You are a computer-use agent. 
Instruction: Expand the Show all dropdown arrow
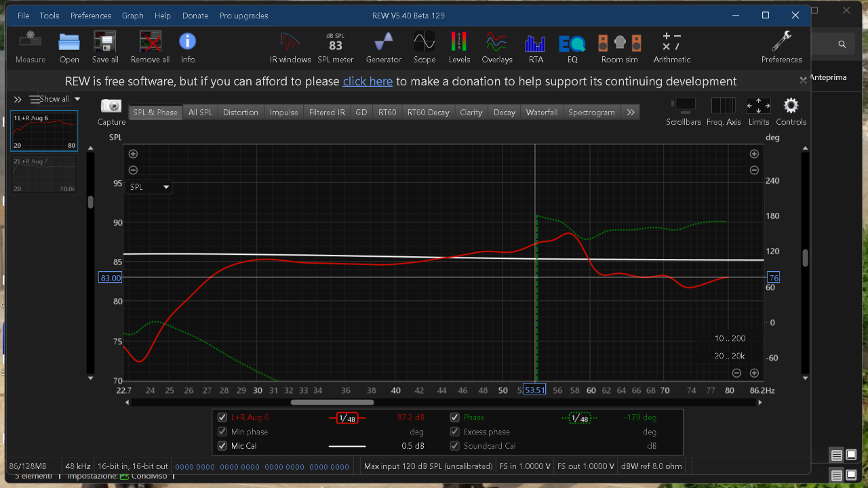pos(77,99)
